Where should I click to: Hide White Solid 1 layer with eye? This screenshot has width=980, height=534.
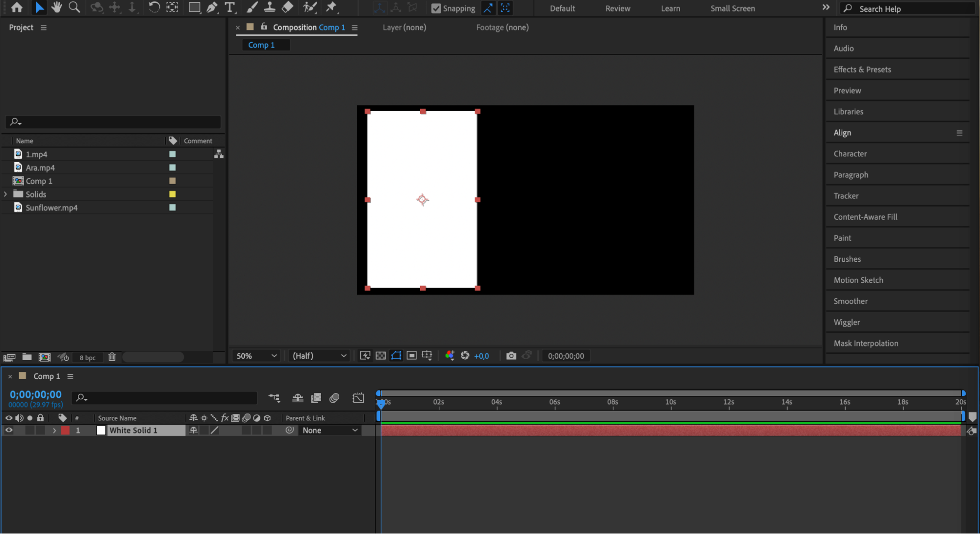tap(9, 430)
